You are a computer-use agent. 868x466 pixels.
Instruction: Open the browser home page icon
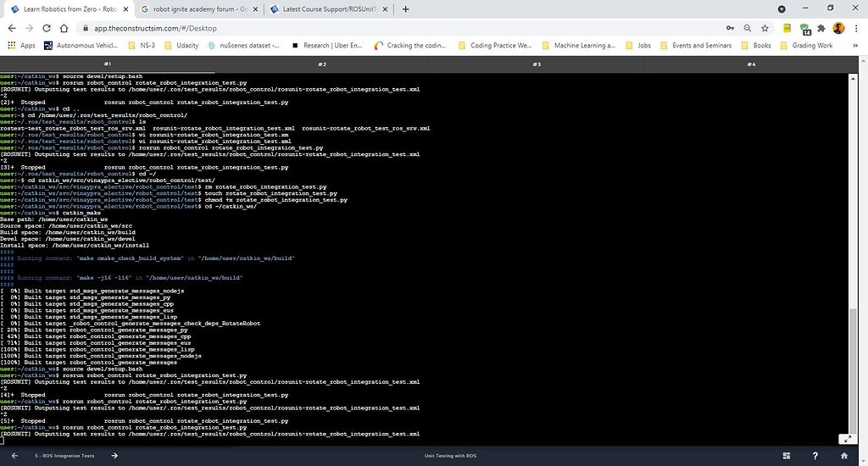point(64,28)
